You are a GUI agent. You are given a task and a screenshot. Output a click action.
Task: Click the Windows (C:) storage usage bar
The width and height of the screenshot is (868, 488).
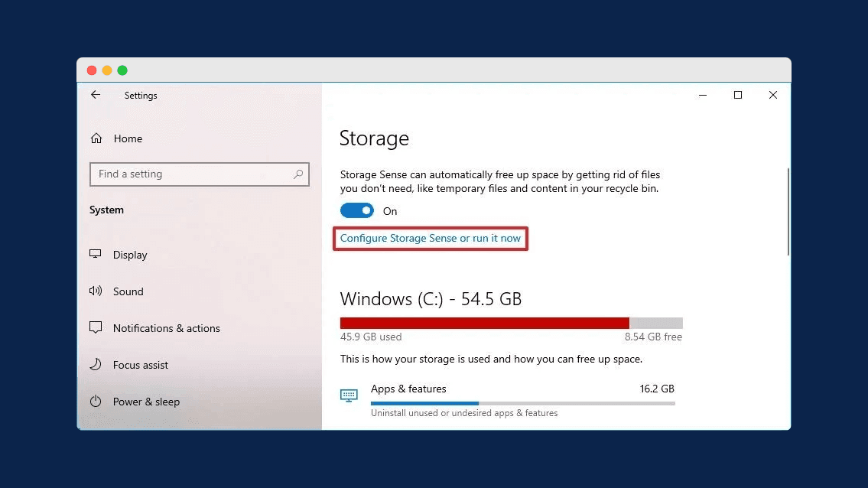click(511, 323)
